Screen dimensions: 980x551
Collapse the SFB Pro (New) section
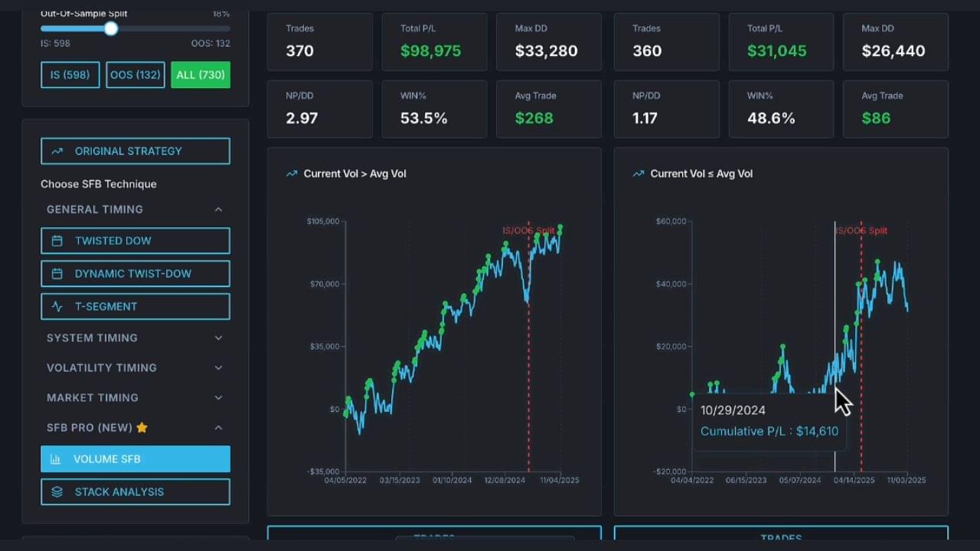coord(218,428)
